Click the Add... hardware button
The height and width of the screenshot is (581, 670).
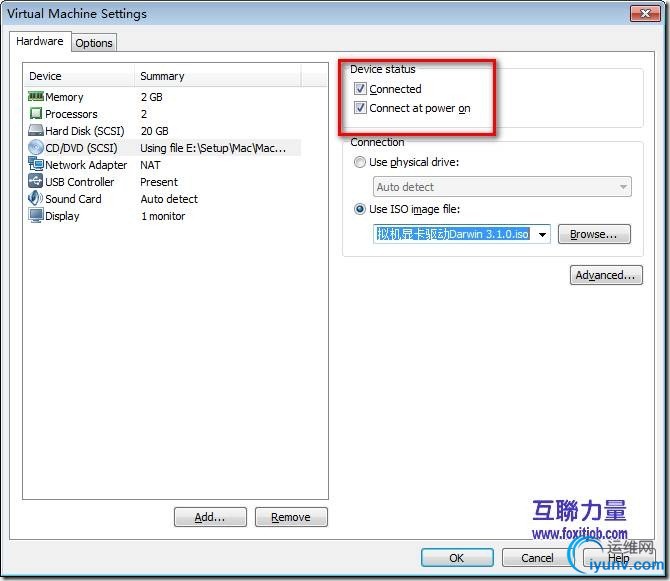tap(210, 517)
